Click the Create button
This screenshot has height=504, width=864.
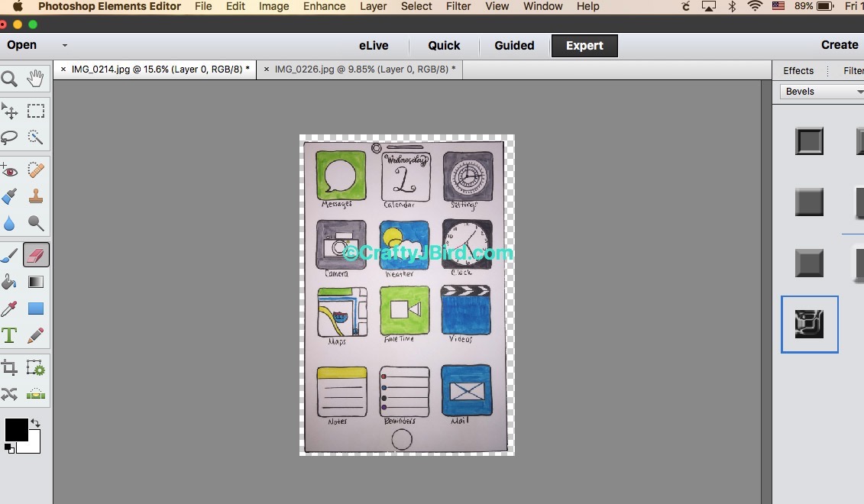point(840,45)
